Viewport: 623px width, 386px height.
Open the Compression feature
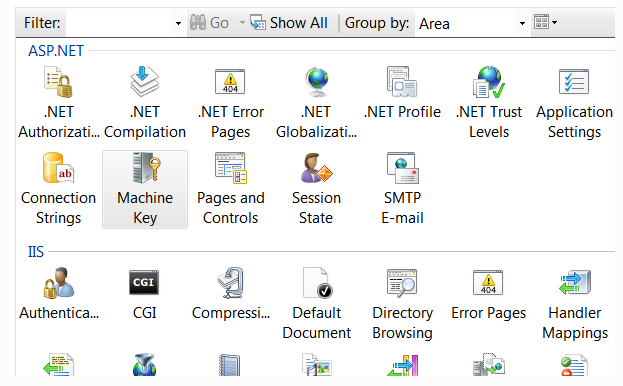click(x=230, y=294)
